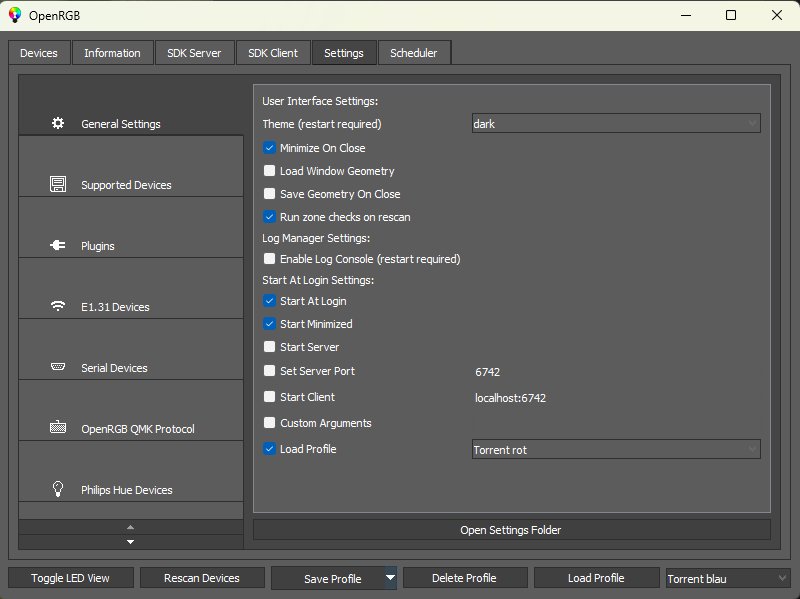
Task: Click the Save Profile button
Action: click(329, 579)
